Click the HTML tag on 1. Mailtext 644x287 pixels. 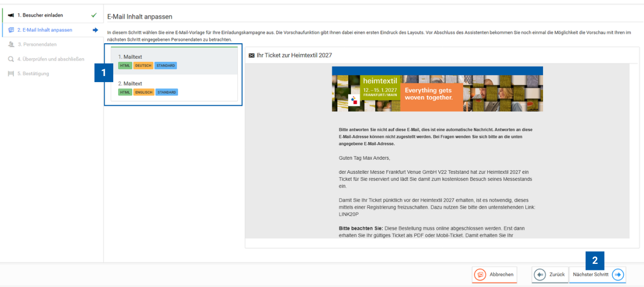point(125,66)
